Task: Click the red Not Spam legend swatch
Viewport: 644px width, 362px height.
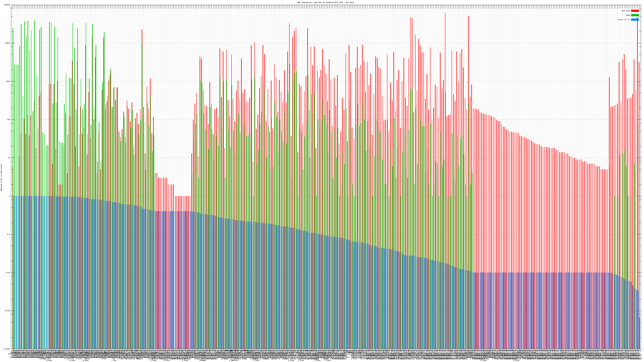Action: point(635,11)
